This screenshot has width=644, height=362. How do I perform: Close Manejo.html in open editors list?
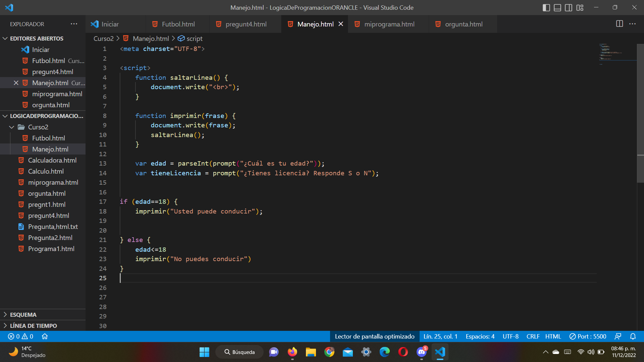16,83
